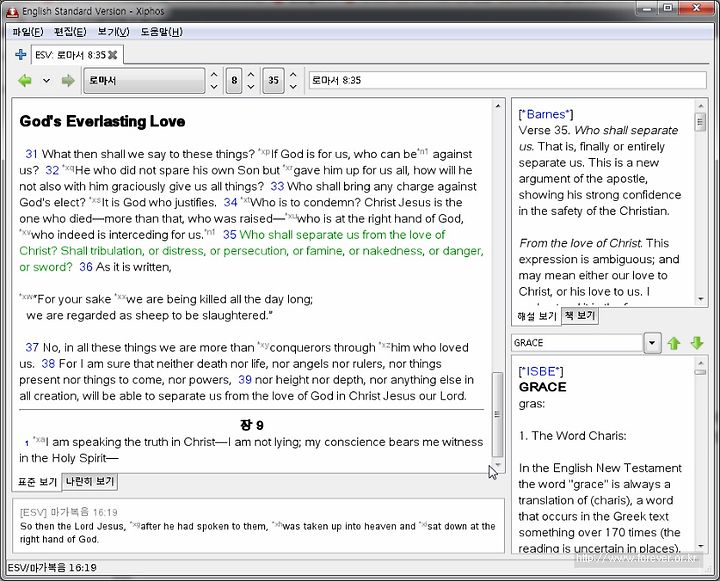The image size is (720, 581).
Task: Switch to 해설 보기 tab
Action: (536, 316)
